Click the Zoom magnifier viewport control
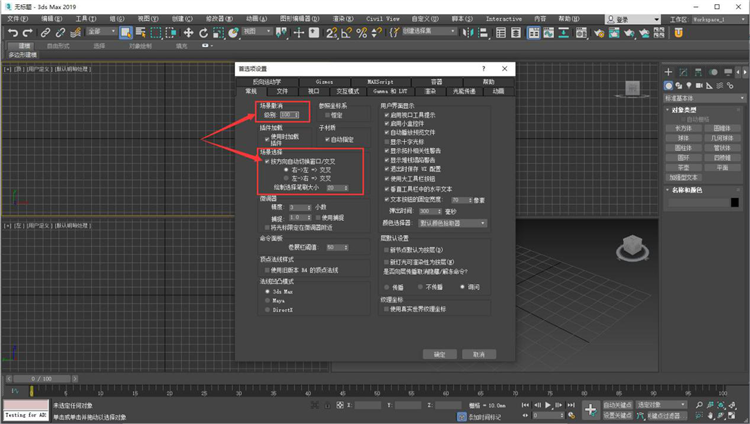Screen dimensions: 750x424 699,405
